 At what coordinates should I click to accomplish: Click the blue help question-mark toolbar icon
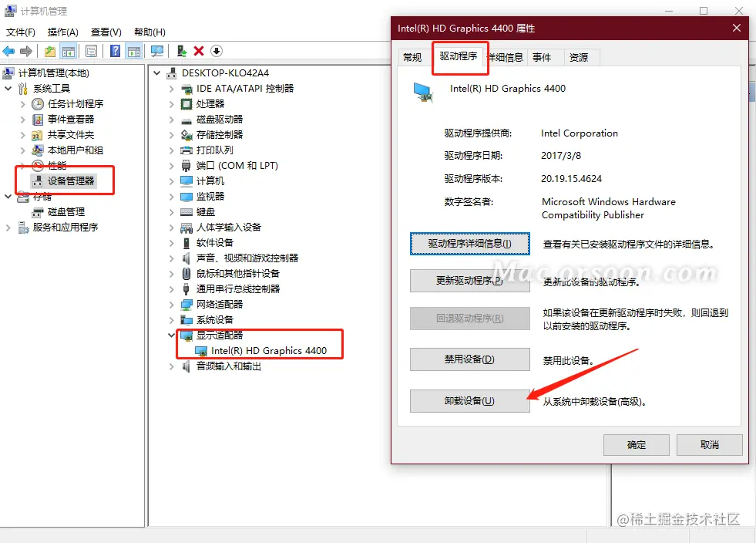(x=116, y=51)
